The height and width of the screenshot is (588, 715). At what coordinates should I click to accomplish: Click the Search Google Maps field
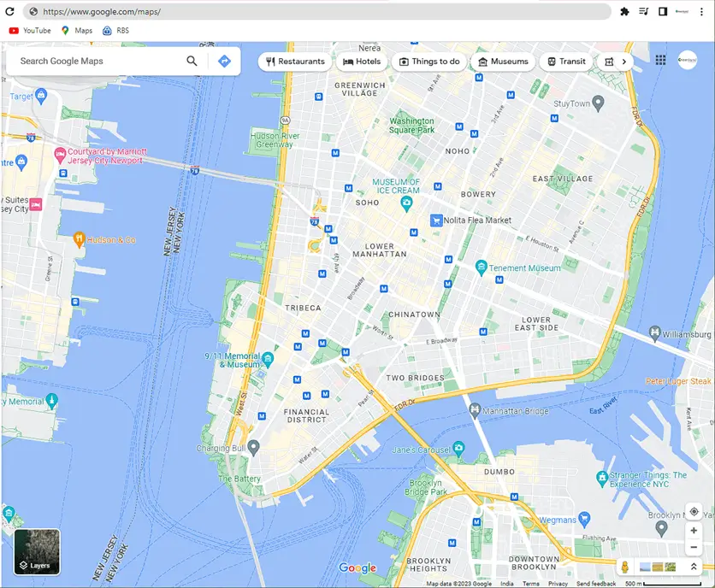tap(97, 61)
